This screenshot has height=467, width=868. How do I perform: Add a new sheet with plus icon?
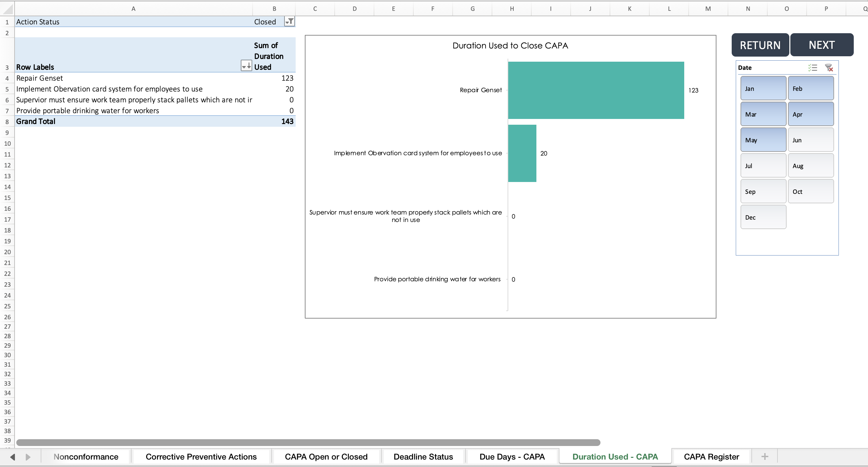point(765,456)
